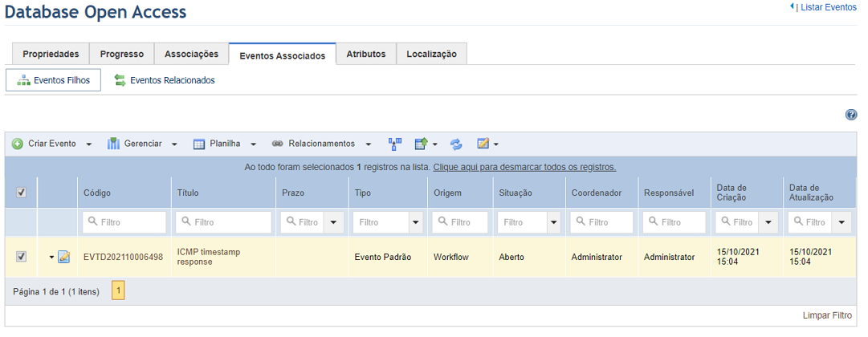Sort by the Situação column header

516,193
